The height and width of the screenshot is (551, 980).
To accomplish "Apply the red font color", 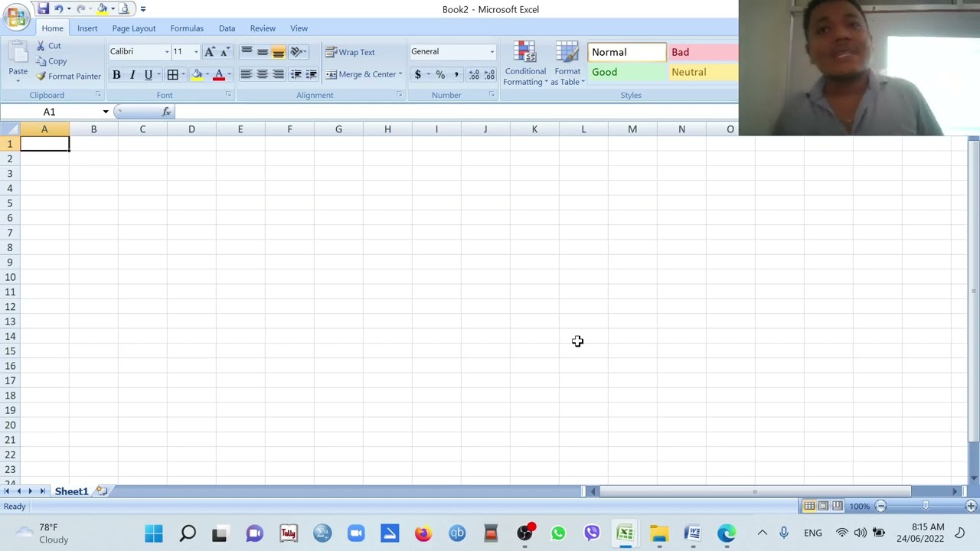I will [x=219, y=74].
